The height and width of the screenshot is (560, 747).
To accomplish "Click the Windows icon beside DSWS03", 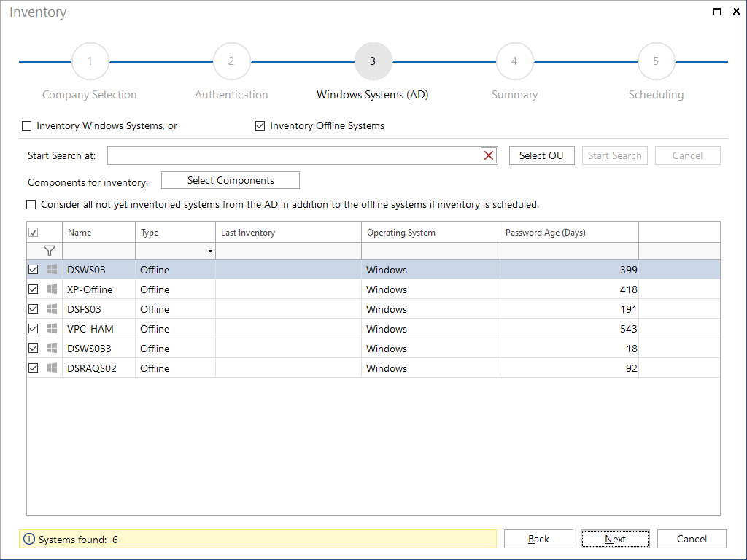I will (x=52, y=270).
